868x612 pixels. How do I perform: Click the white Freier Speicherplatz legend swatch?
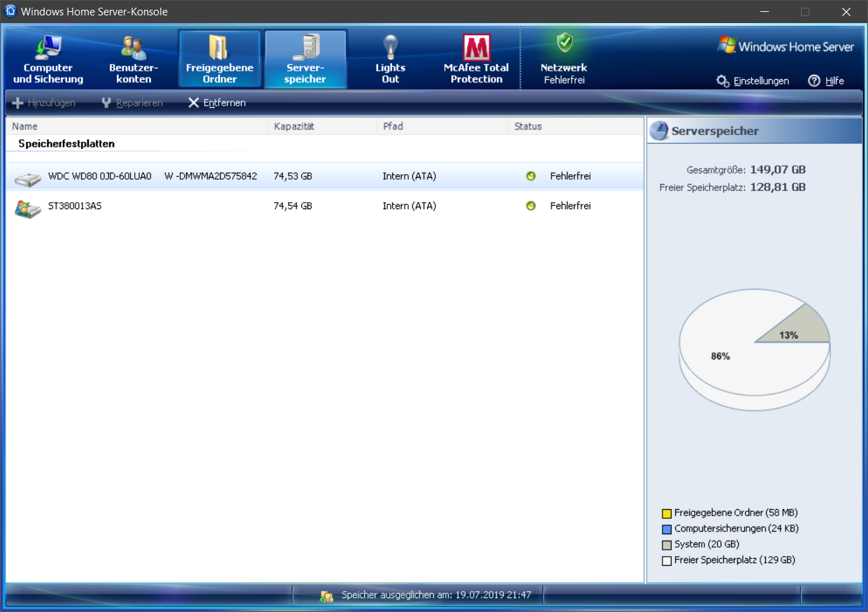[667, 561]
